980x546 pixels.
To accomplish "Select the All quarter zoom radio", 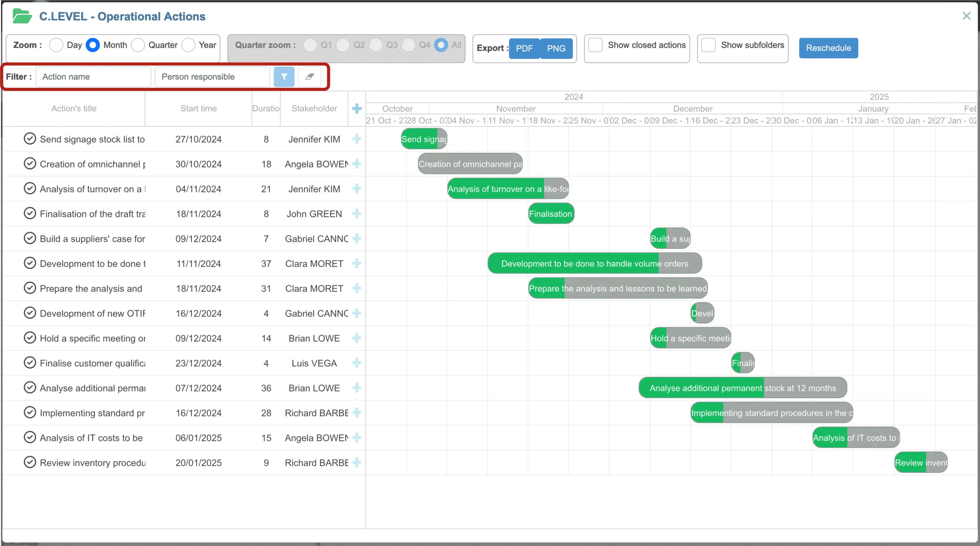I will (x=441, y=45).
